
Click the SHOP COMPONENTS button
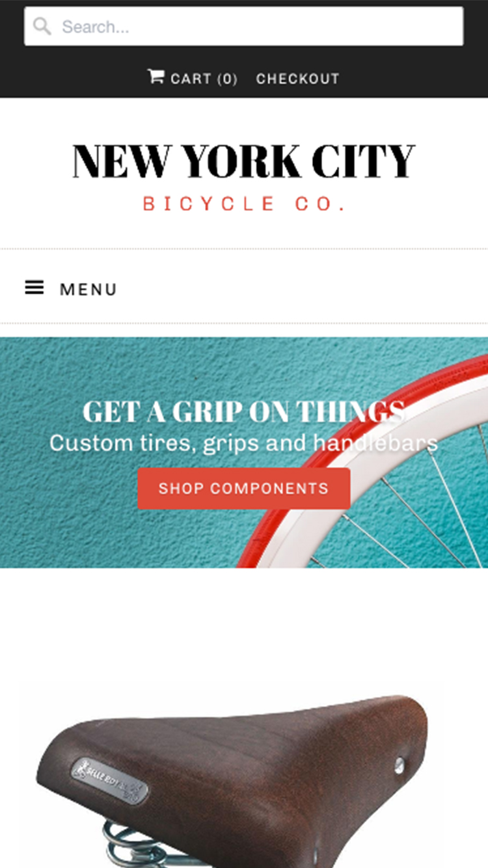point(244,488)
